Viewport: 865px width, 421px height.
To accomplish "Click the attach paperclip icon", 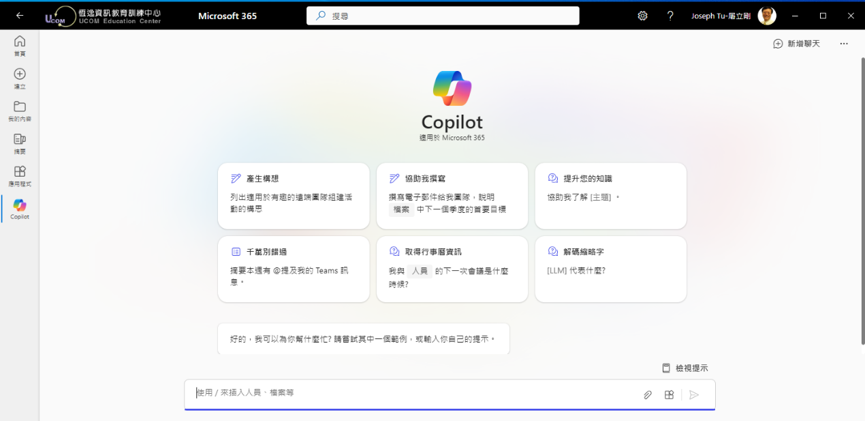I will tap(648, 395).
